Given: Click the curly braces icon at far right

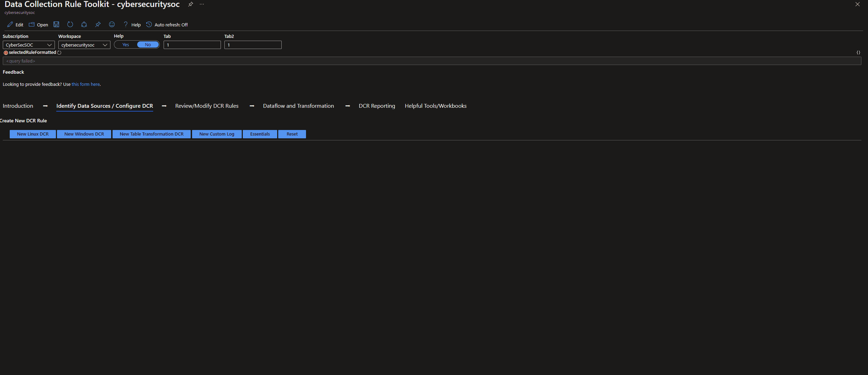Looking at the screenshot, I should click(x=858, y=52).
